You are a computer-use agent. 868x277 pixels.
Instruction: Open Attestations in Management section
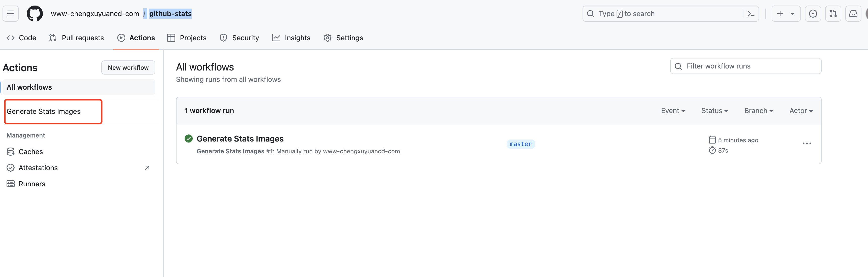tap(38, 168)
